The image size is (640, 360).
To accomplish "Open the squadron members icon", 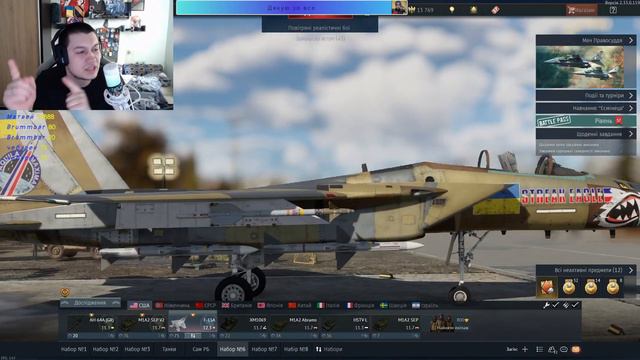I will pyautogui.click(x=552, y=350).
